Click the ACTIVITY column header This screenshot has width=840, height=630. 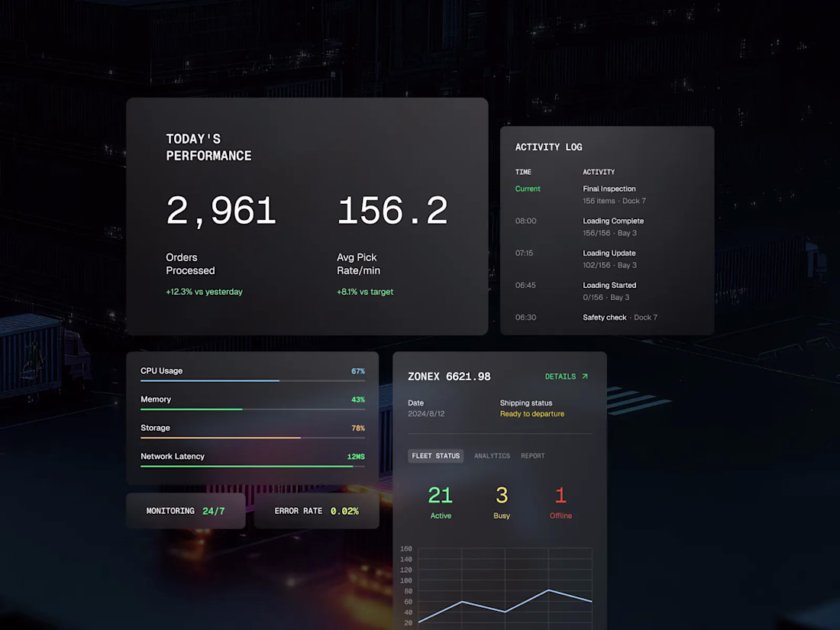click(599, 172)
